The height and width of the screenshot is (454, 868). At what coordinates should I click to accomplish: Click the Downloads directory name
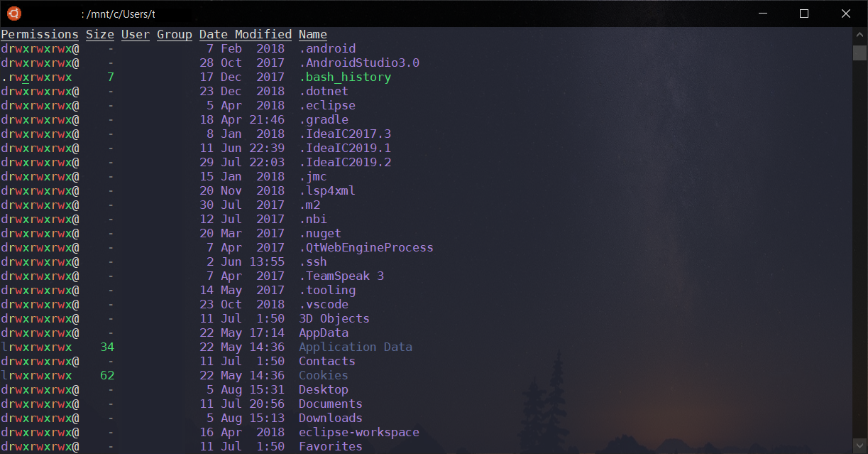click(331, 418)
